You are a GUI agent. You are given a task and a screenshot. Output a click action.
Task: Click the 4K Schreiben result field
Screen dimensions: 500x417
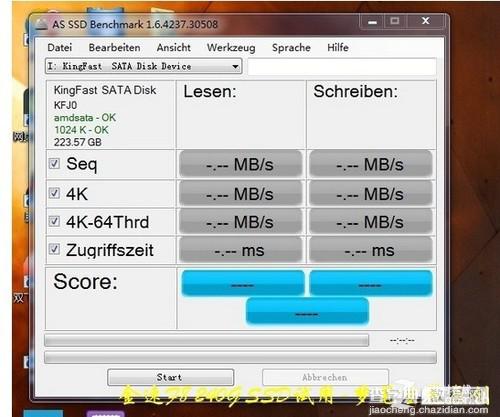click(370, 194)
